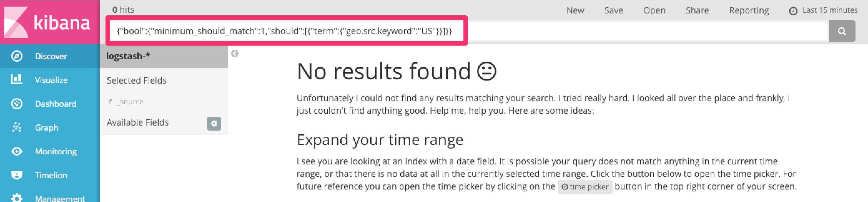The image size is (868, 202).
Task: Collapse the fields sidebar arrow
Action: pos(235,54)
